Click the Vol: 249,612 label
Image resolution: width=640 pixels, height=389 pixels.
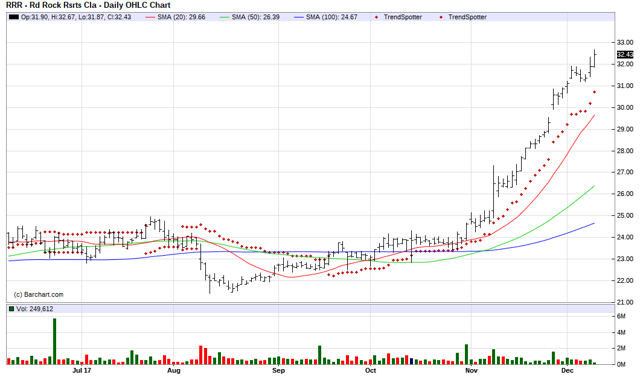point(35,309)
